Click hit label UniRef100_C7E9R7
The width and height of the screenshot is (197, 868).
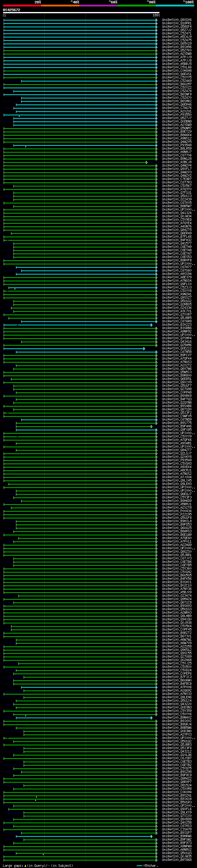pyautogui.click(x=177, y=179)
